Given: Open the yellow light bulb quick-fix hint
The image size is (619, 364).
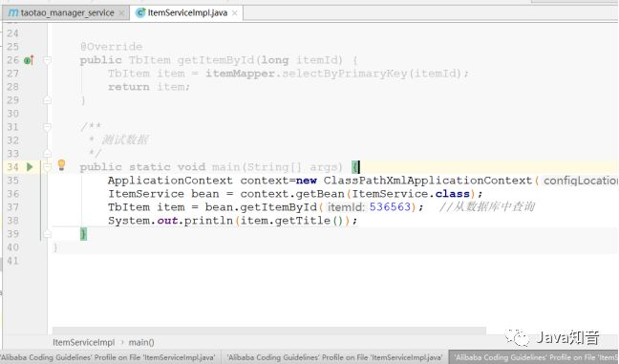Looking at the screenshot, I should point(61,165).
